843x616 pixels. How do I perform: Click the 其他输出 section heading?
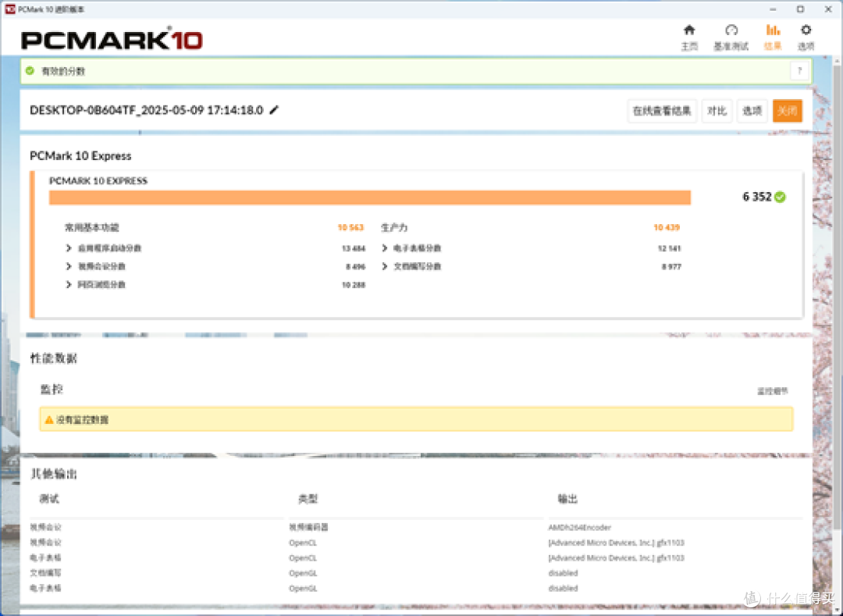[53, 474]
